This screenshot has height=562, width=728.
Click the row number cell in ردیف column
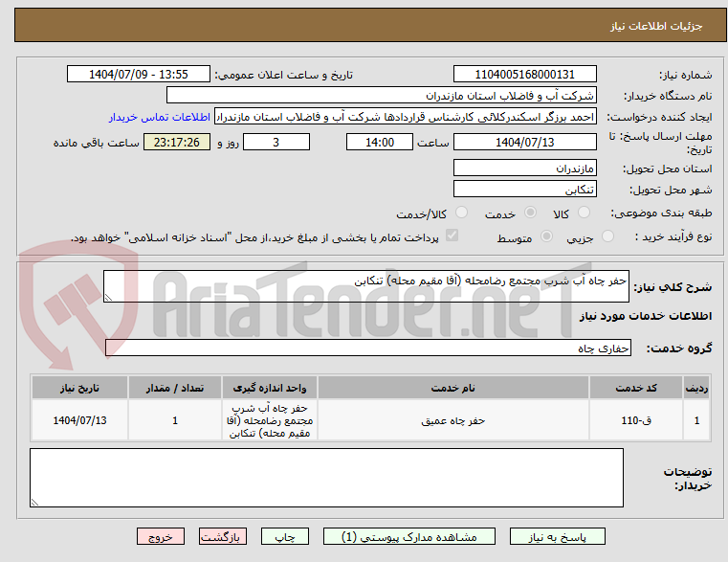click(x=696, y=420)
